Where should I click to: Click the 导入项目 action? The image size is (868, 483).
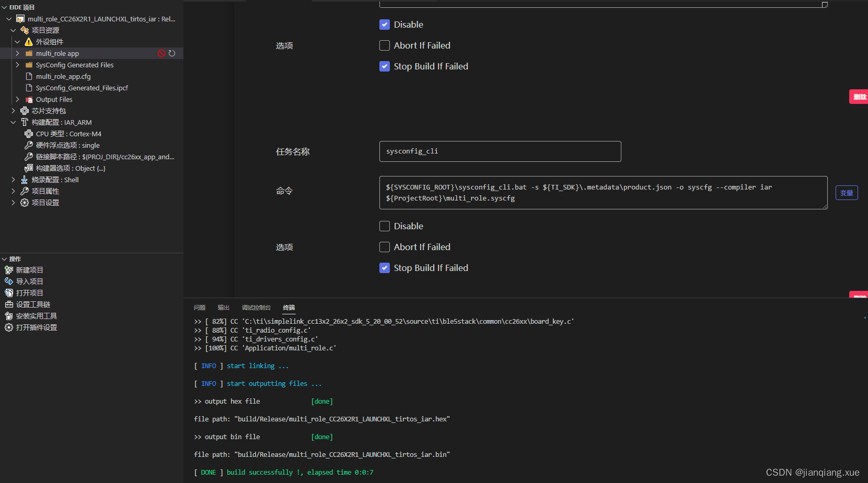[x=29, y=281]
